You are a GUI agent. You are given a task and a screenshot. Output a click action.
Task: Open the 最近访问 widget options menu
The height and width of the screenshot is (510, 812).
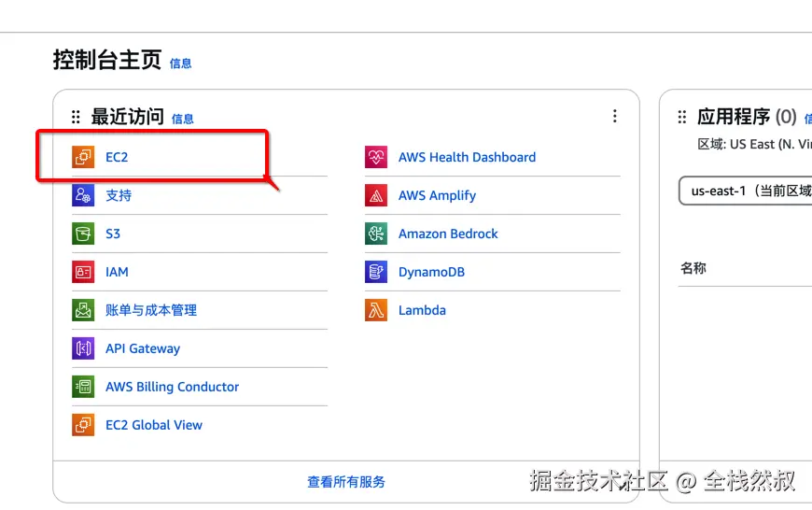(x=615, y=116)
